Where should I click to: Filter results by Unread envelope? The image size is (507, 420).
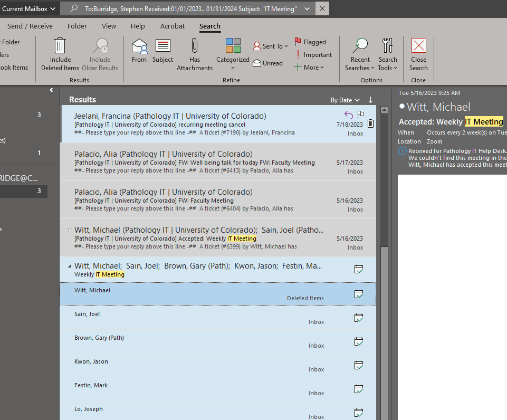(x=267, y=63)
